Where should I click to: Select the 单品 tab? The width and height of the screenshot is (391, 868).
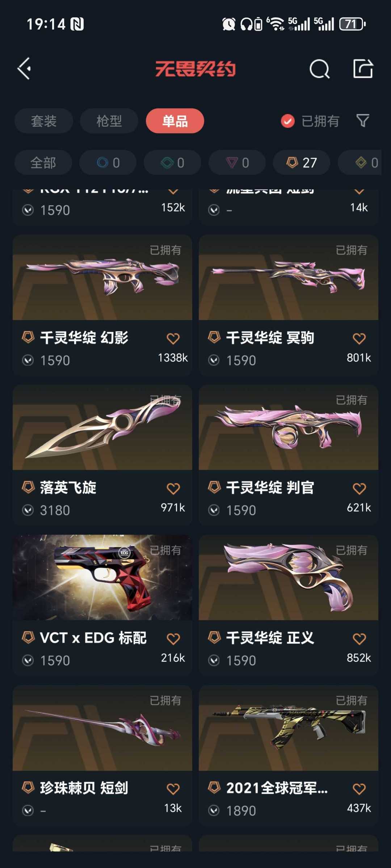pyautogui.click(x=175, y=121)
